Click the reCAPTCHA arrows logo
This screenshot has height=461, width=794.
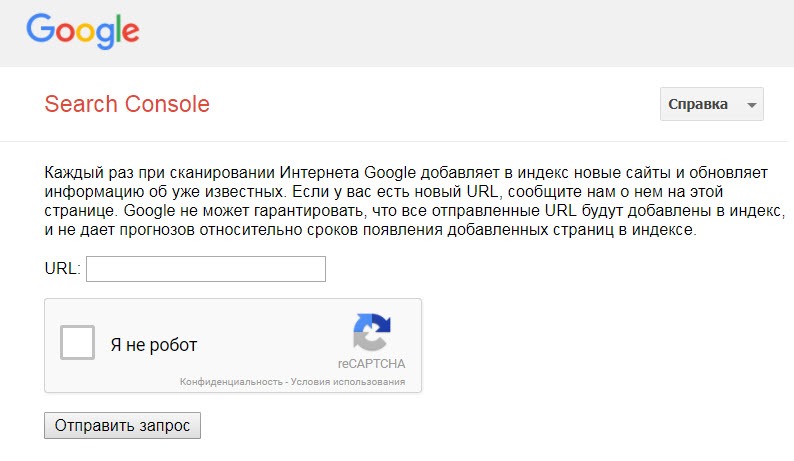pyautogui.click(x=371, y=334)
